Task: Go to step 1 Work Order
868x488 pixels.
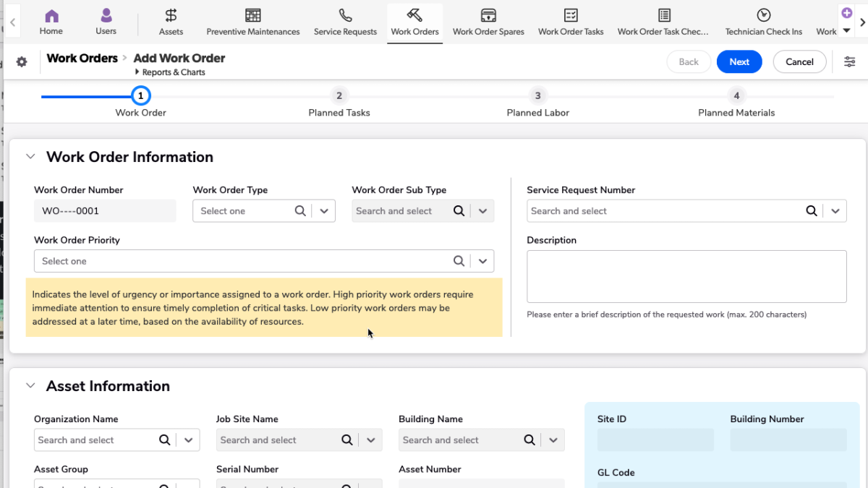Action: (140, 96)
